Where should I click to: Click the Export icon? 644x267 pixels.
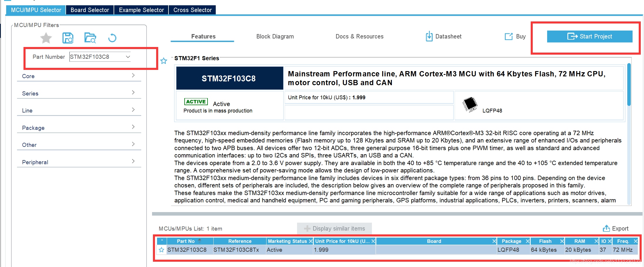click(x=606, y=228)
